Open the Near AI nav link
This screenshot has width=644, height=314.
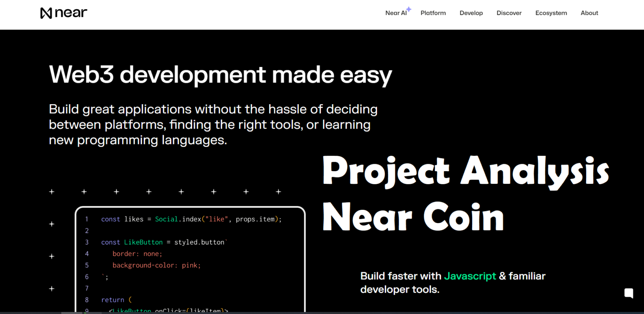[x=395, y=13]
